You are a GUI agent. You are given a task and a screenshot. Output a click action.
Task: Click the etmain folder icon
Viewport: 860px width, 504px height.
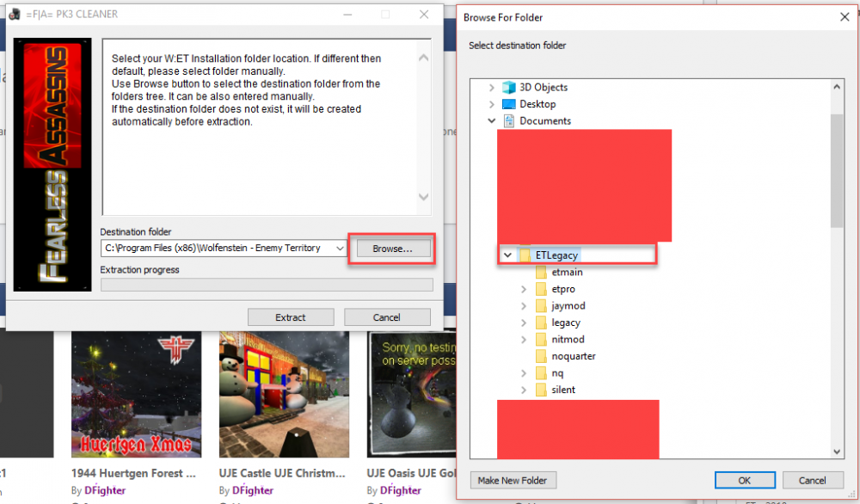(541, 272)
